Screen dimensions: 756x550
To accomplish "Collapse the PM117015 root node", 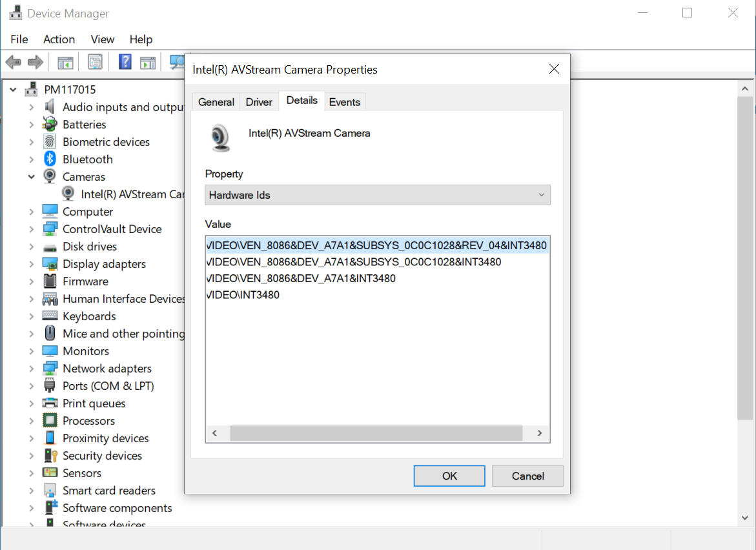I will pos(14,90).
